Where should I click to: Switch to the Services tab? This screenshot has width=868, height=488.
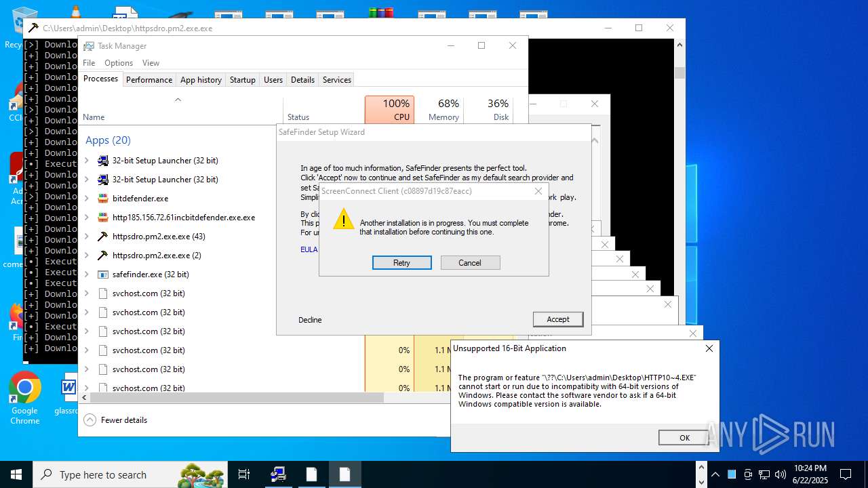coord(337,80)
